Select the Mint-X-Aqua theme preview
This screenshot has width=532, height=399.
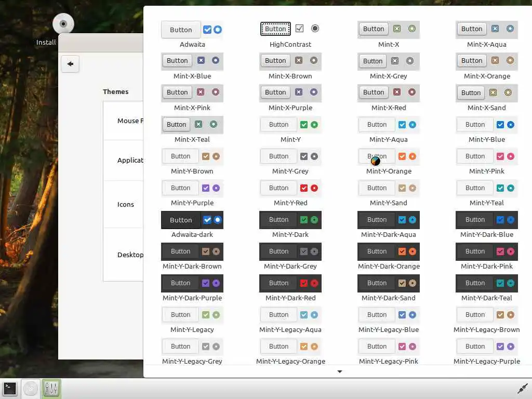(x=486, y=29)
